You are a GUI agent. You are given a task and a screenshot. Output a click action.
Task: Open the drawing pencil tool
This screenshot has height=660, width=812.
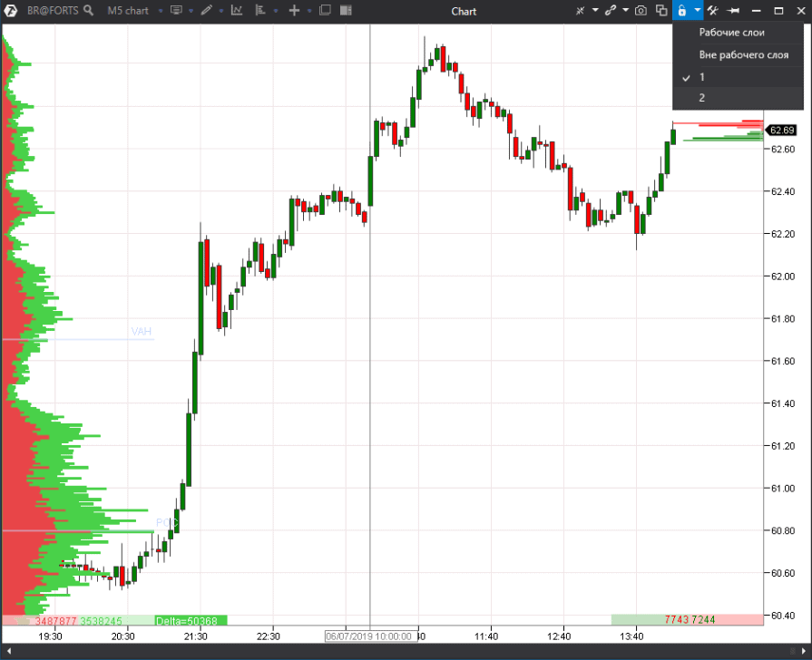[x=207, y=11]
